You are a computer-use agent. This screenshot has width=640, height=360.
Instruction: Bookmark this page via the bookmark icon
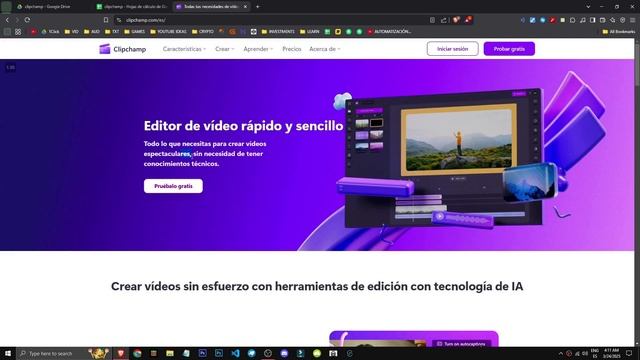tap(106, 20)
